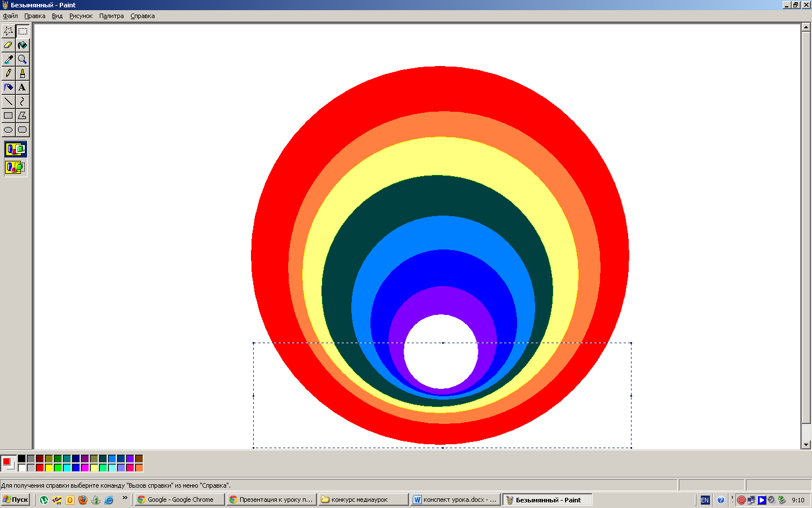Click the red spiral tray icon
The width and height of the screenshot is (812, 508).
(x=742, y=500)
